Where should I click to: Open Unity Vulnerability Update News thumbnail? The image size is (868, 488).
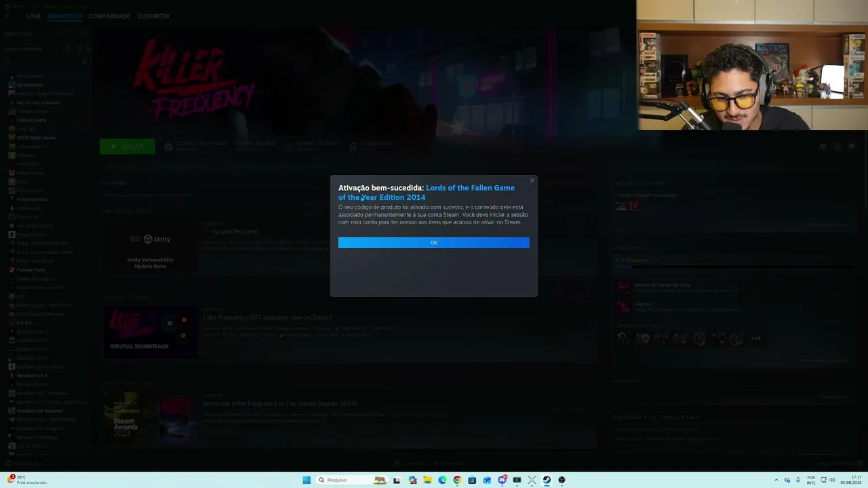pos(151,247)
